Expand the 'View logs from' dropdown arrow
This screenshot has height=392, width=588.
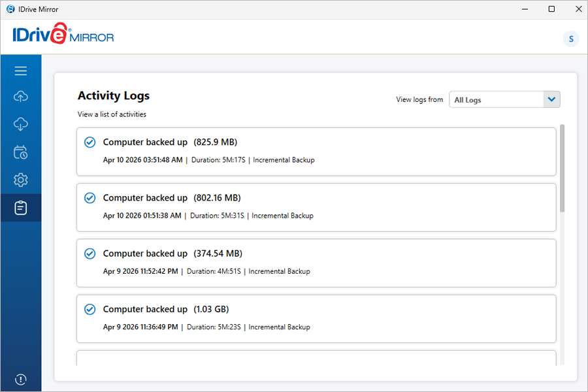(x=551, y=99)
